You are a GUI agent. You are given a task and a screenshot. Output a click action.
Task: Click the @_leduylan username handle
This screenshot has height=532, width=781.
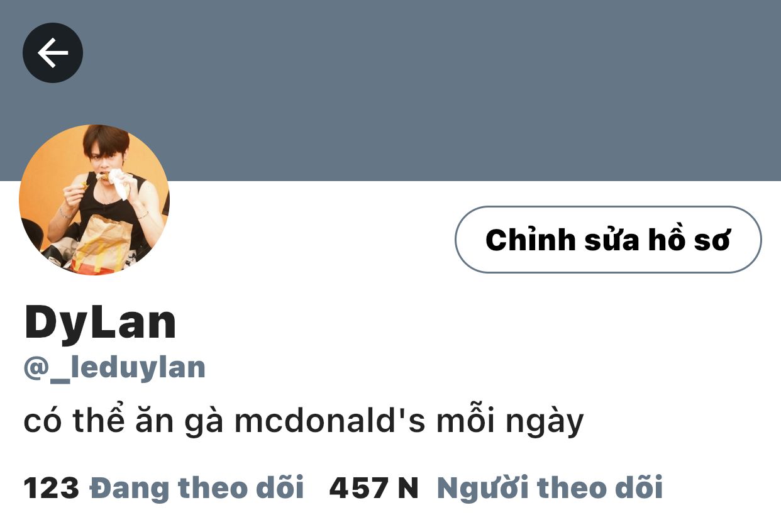click(114, 367)
